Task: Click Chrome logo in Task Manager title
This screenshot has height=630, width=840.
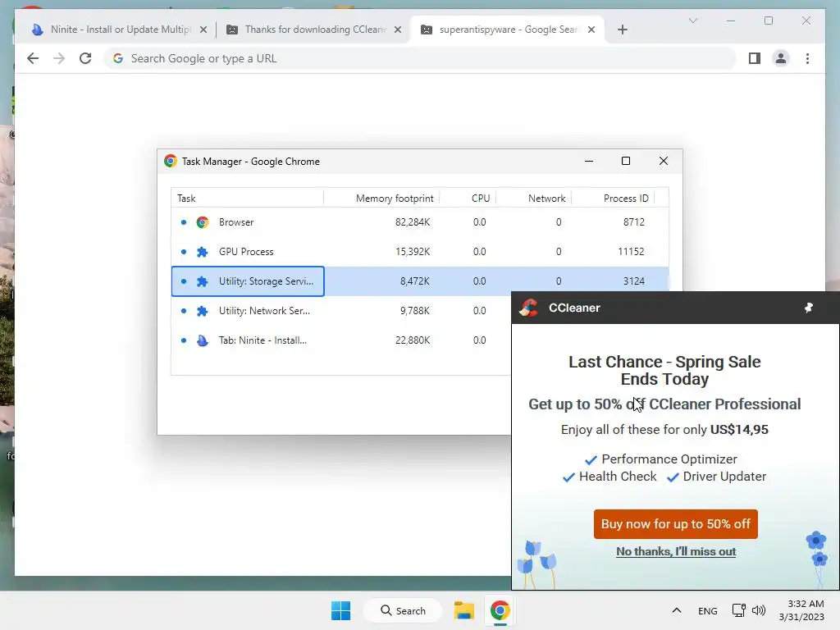Action: (x=171, y=162)
